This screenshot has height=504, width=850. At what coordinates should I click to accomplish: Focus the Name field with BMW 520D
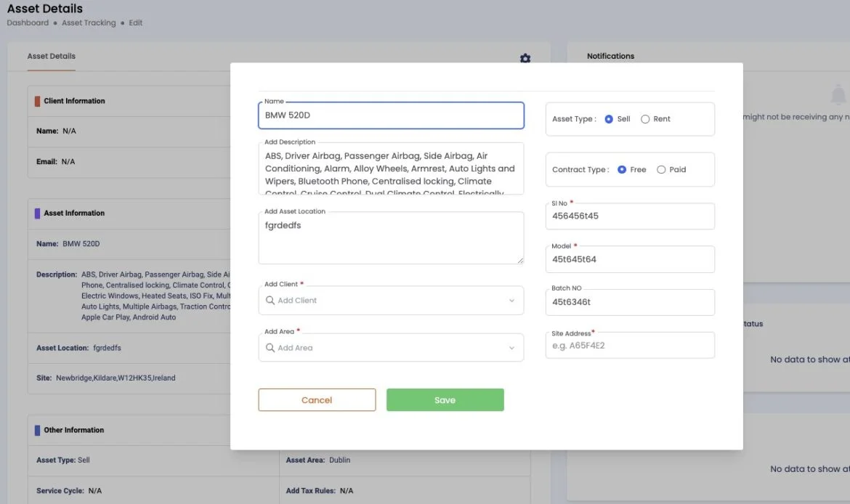[391, 115]
